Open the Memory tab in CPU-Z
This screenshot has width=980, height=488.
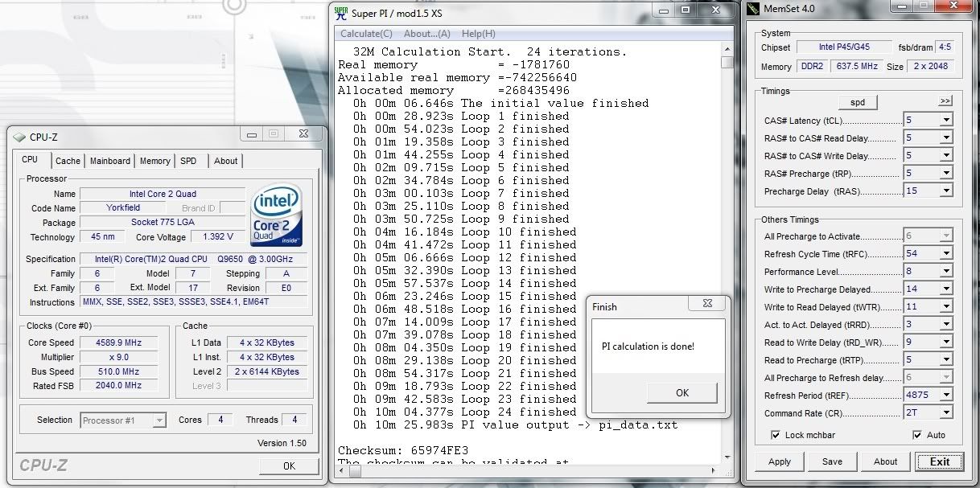point(155,161)
